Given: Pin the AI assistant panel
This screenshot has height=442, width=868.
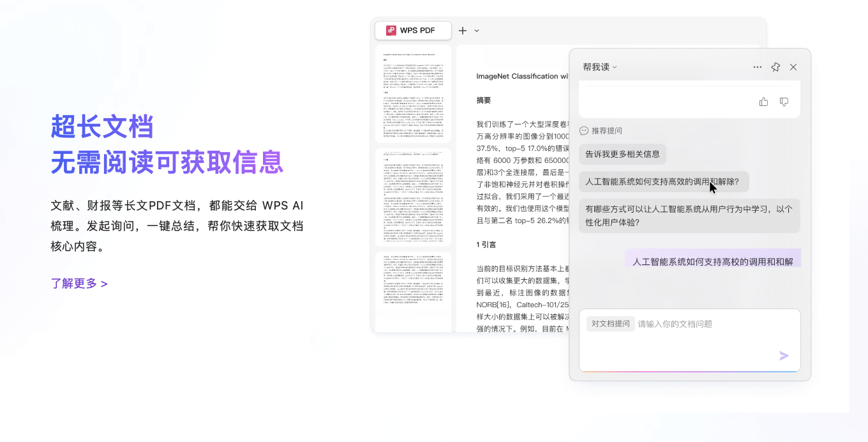Looking at the screenshot, I should (x=775, y=67).
